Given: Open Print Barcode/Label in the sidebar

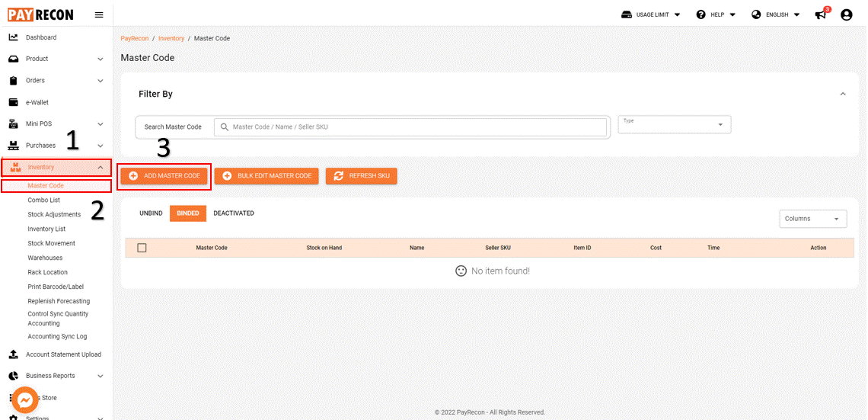Looking at the screenshot, I should (56, 287).
